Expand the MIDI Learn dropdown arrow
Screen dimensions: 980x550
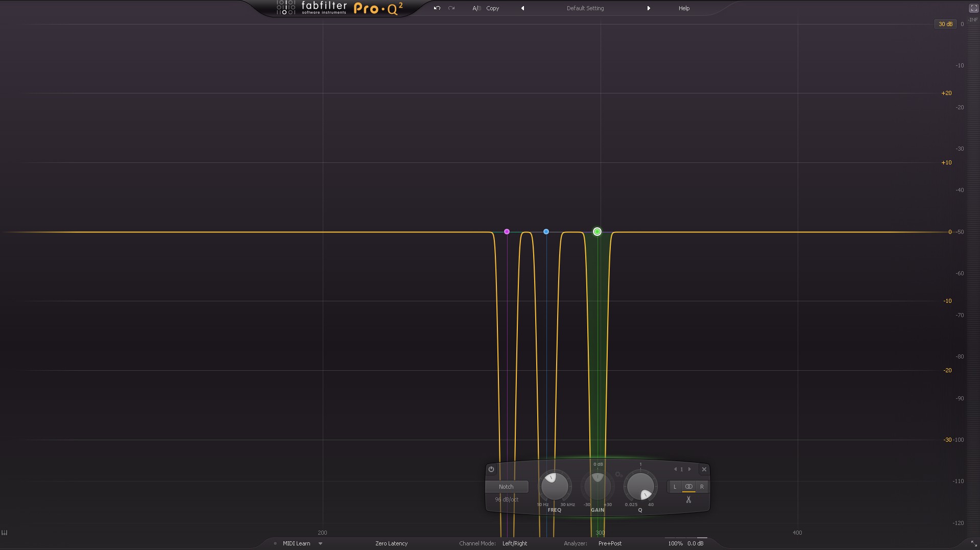(x=321, y=543)
